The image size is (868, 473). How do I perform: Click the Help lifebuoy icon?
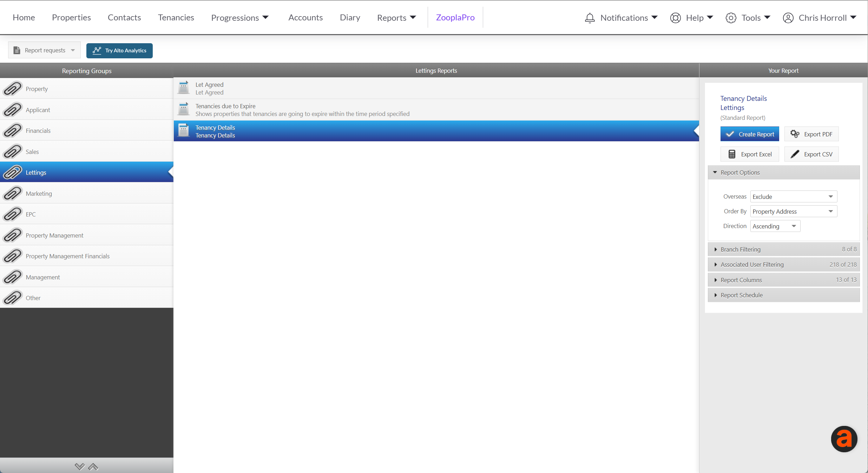tap(676, 18)
